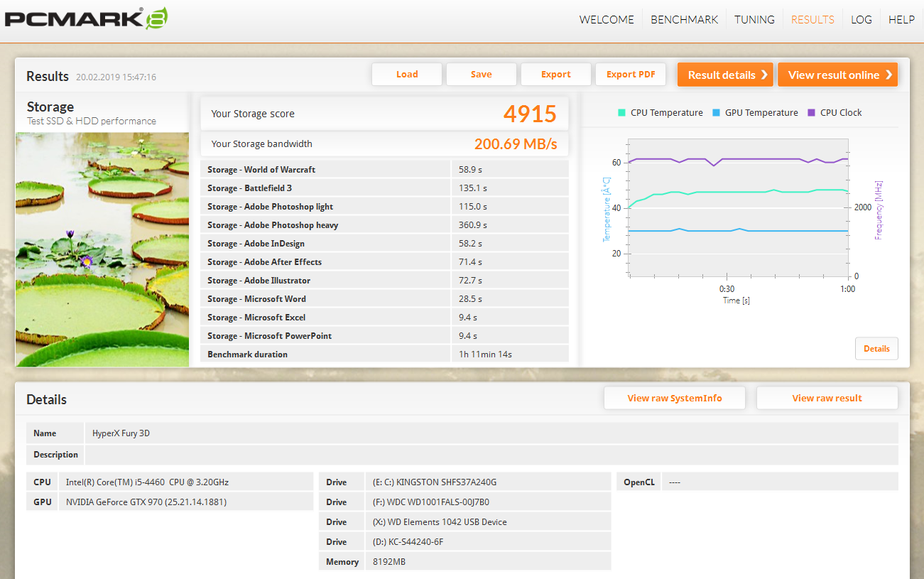Click the PCMark 8 logo

point(85,18)
